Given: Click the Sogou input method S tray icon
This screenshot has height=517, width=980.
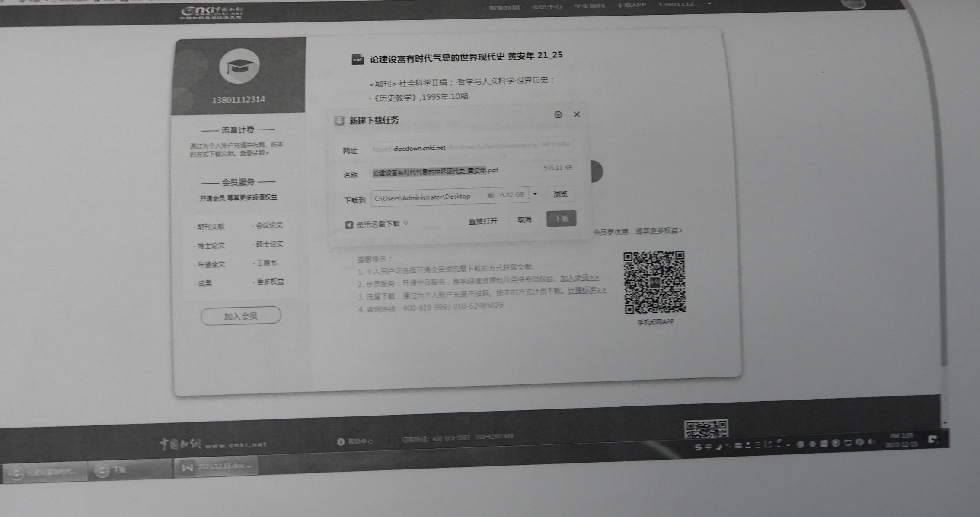Looking at the screenshot, I should tap(698, 447).
